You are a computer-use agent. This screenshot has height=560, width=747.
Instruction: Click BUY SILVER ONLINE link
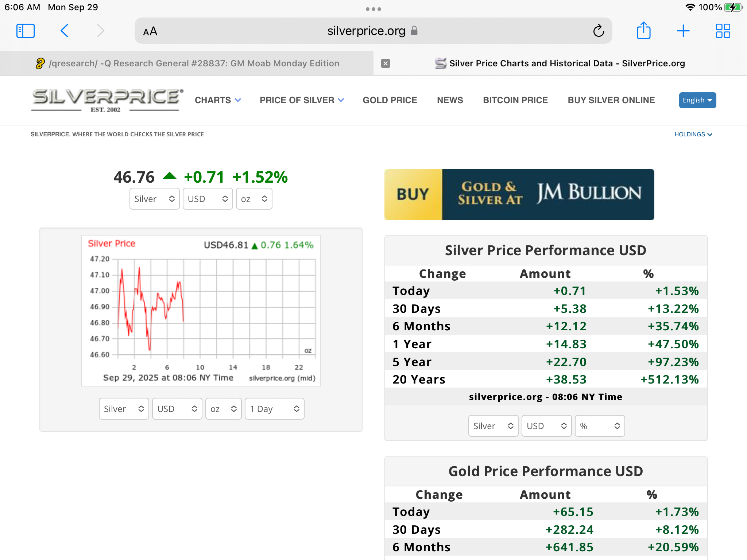click(x=611, y=100)
